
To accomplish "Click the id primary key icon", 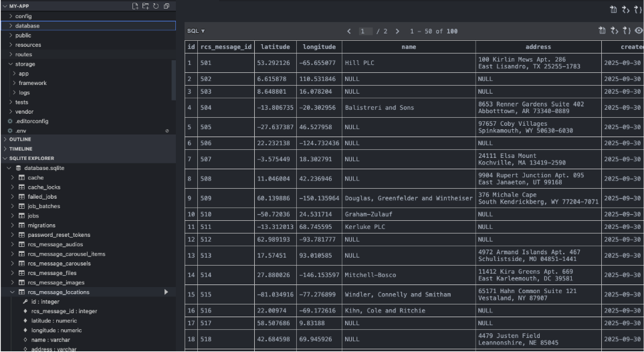I will point(25,302).
